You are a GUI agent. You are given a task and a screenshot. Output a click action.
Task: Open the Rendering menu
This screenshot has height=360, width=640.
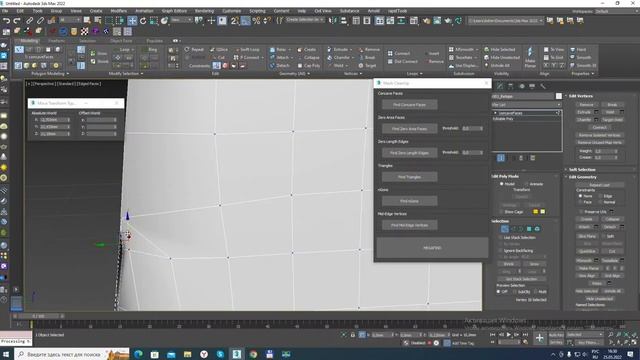204,11
